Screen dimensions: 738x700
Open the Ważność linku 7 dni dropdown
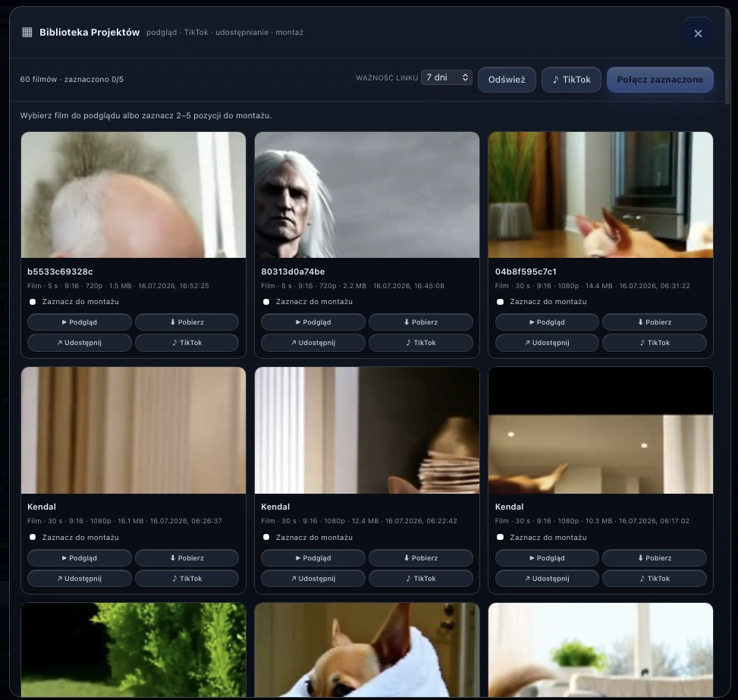(x=446, y=77)
